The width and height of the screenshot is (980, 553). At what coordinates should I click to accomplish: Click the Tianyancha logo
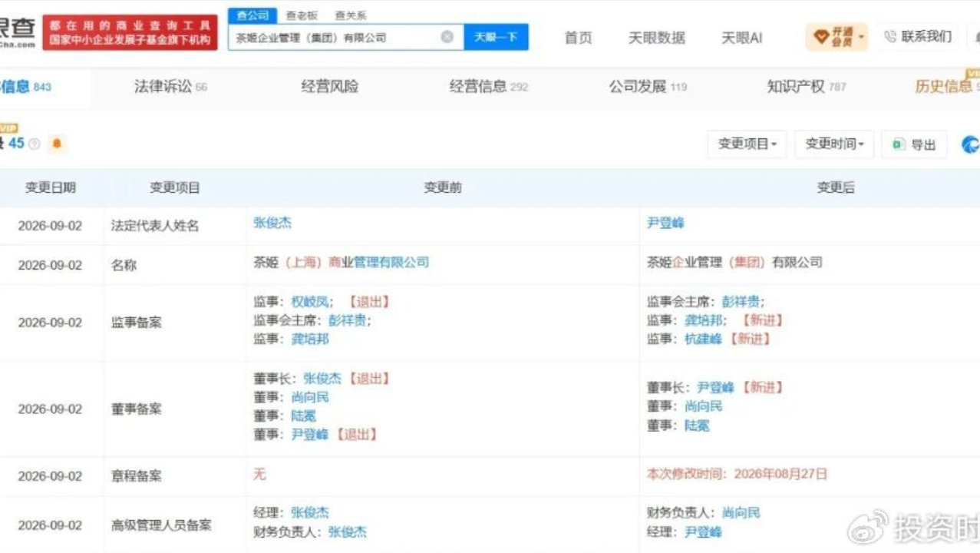pyautogui.click(x=18, y=34)
